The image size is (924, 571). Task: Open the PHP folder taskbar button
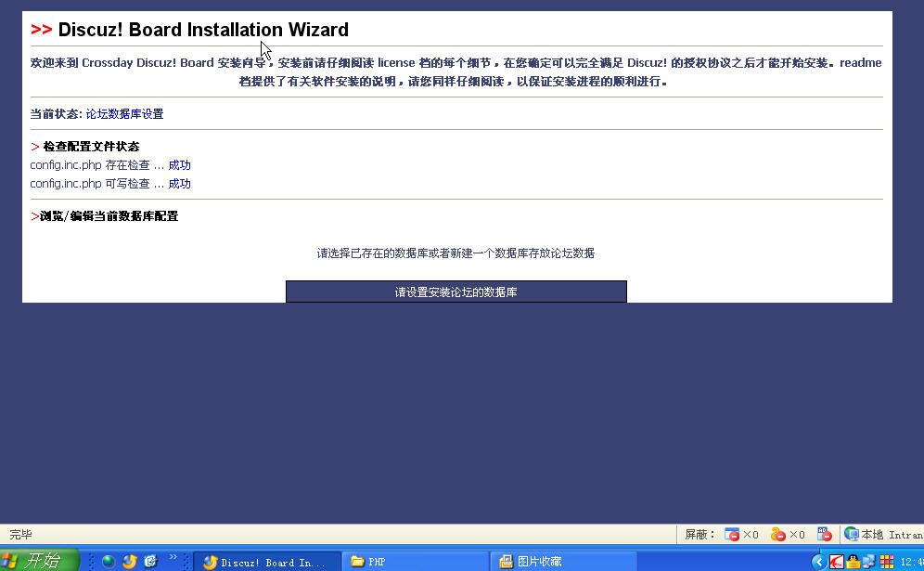point(415,562)
